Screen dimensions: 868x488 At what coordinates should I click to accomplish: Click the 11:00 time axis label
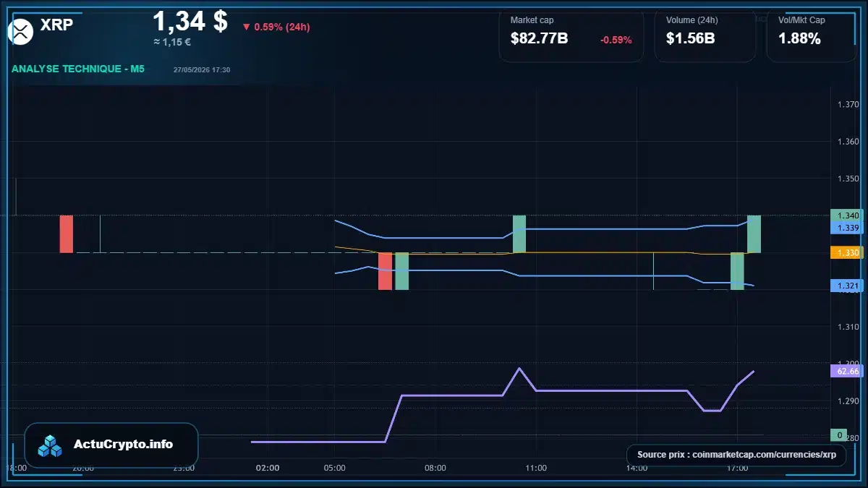[x=536, y=468]
